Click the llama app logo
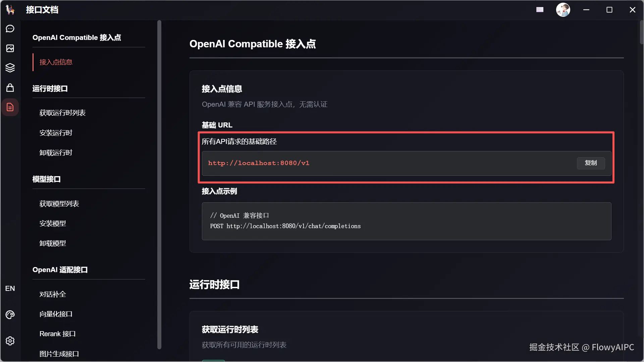The image size is (644, 362). (x=10, y=10)
